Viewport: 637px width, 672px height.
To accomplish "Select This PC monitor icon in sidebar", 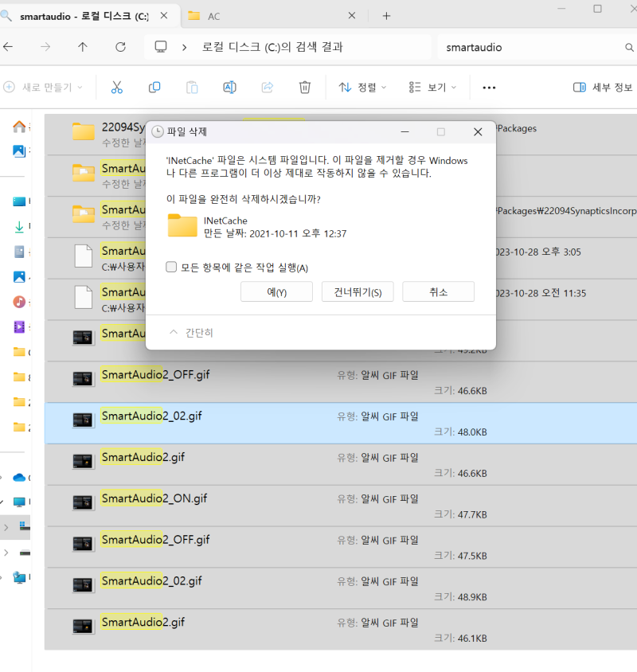I will 19,502.
